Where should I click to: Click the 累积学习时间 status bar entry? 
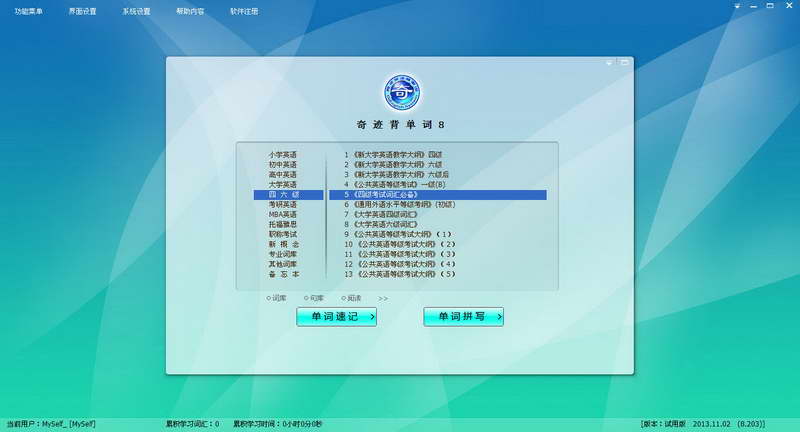[x=277, y=424]
